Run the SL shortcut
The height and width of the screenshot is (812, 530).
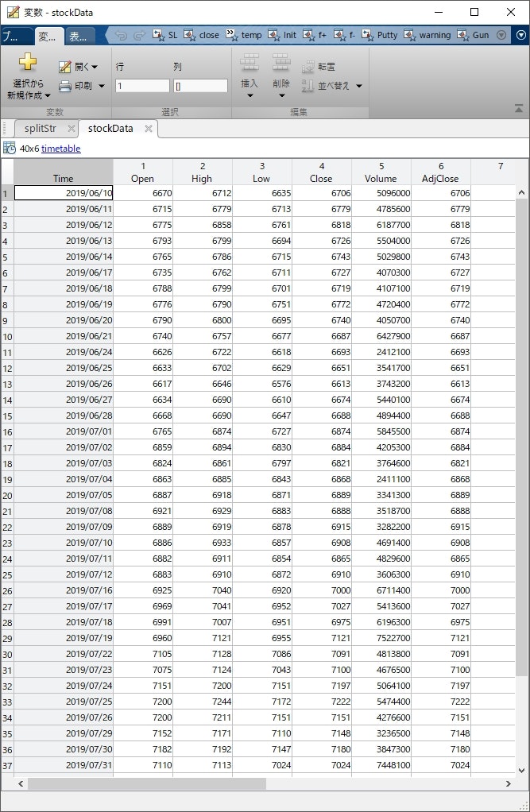click(164, 35)
